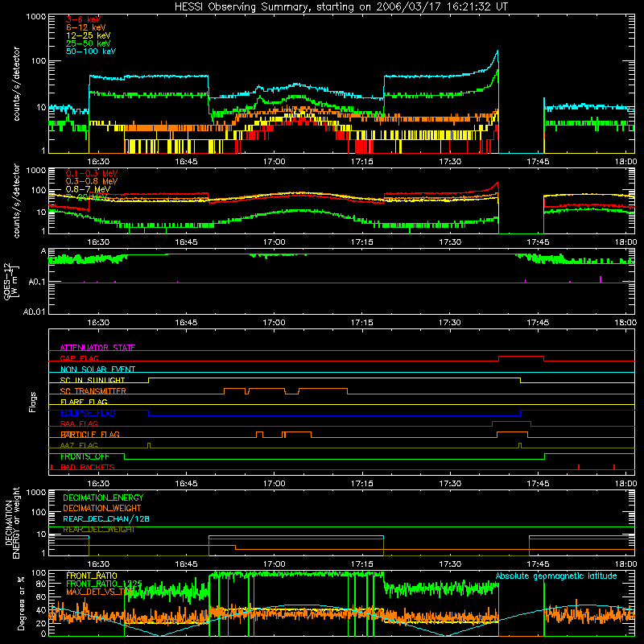644x644 pixels.
Task: Click the FLARE_FLAG label
Action: click(x=84, y=402)
